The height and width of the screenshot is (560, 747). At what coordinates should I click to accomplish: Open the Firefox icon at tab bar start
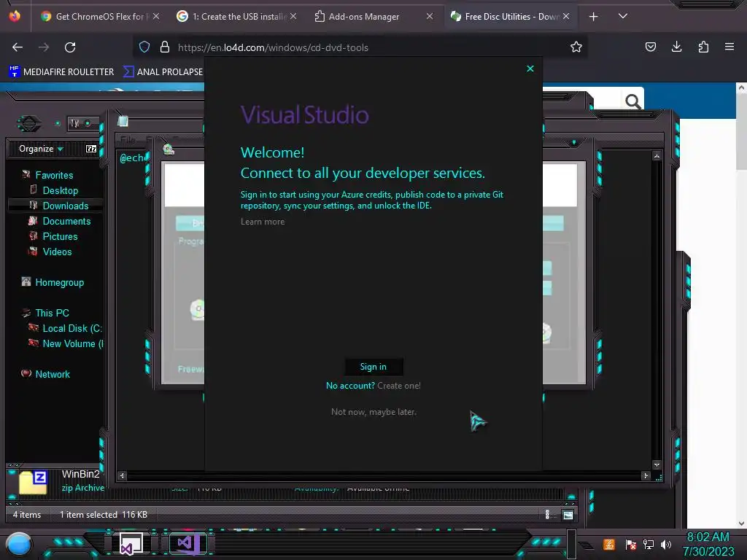15,16
